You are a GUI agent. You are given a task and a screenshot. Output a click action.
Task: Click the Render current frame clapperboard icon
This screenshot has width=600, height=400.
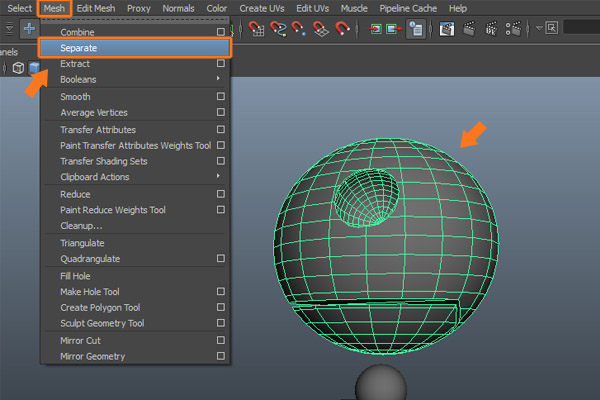(x=470, y=28)
